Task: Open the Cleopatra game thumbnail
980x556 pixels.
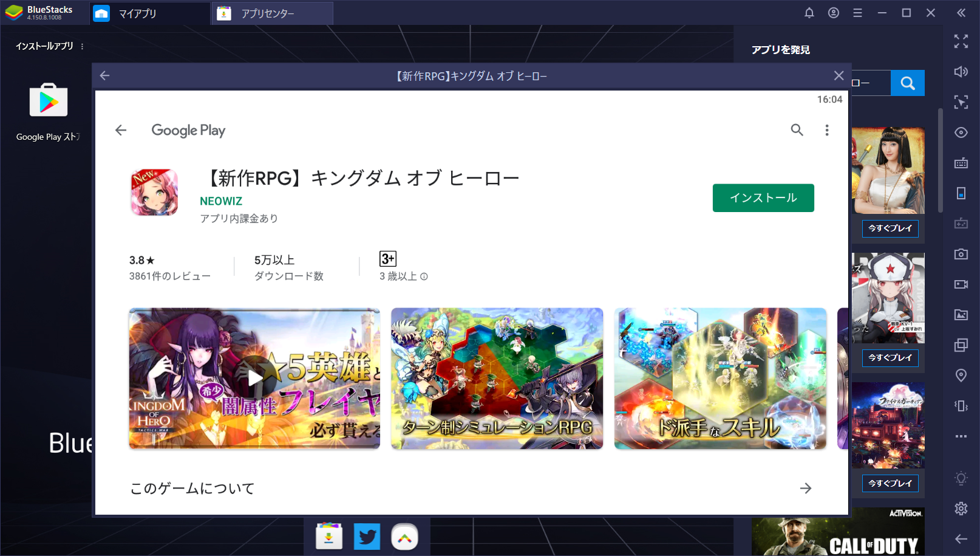Action: (888, 171)
